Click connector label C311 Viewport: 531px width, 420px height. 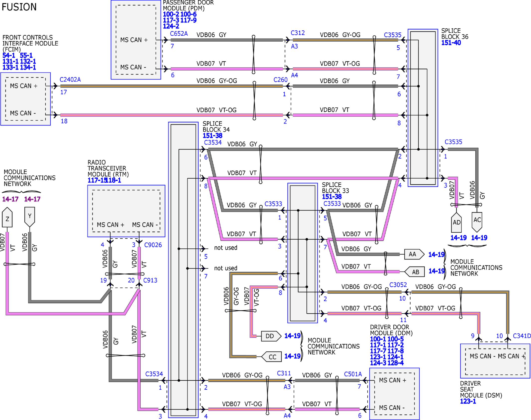click(x=284, y=373)
